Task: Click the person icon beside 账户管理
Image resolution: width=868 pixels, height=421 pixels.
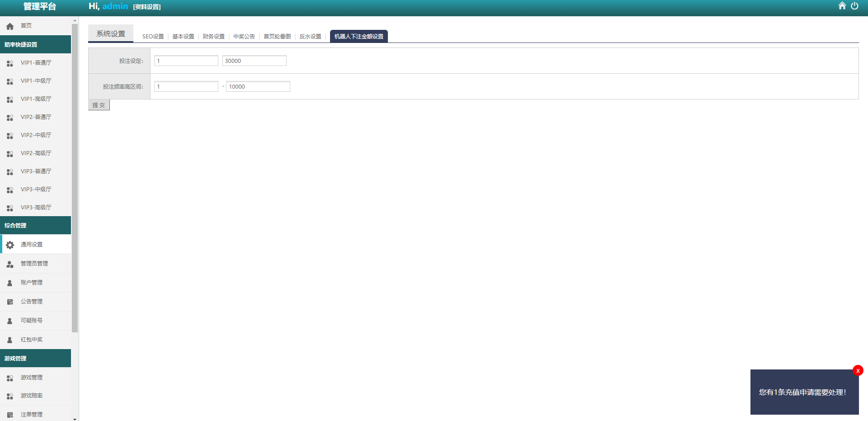Action: (10, 283)
